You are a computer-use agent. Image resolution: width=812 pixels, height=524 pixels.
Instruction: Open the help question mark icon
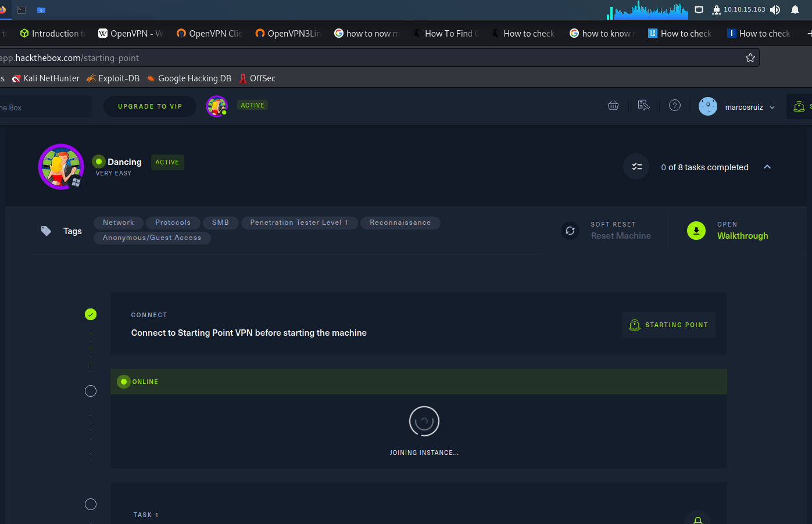tap(674, 106)
